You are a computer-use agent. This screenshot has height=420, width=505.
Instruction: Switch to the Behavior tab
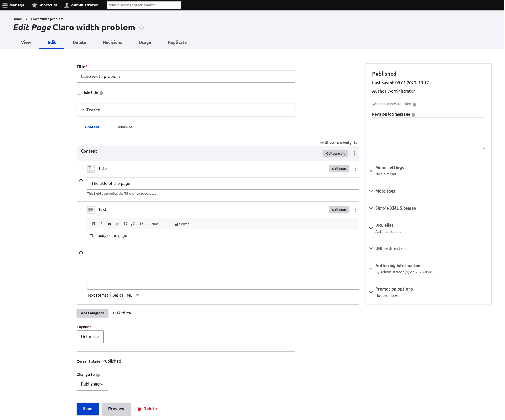coord(124,127)
